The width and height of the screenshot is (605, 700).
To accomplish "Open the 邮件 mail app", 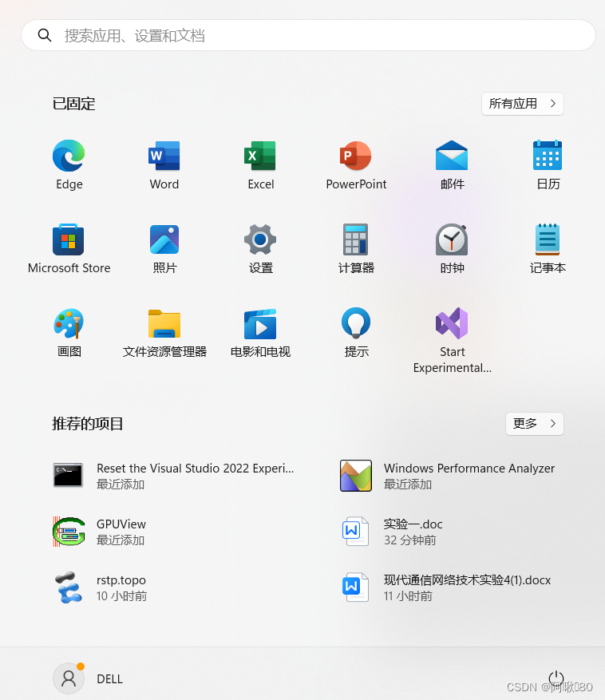I will [x=452, y=156].
